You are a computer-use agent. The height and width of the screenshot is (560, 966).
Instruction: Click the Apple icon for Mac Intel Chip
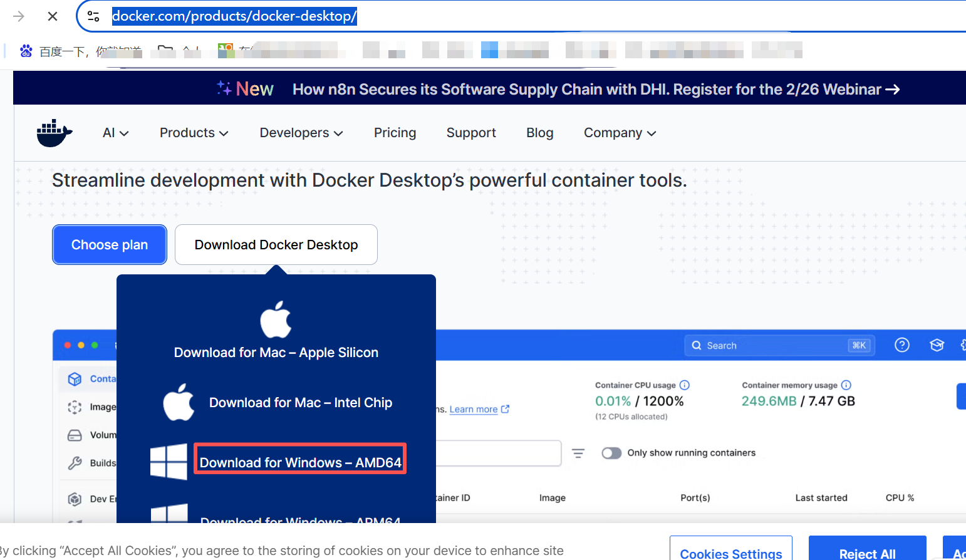coord(179,402)
